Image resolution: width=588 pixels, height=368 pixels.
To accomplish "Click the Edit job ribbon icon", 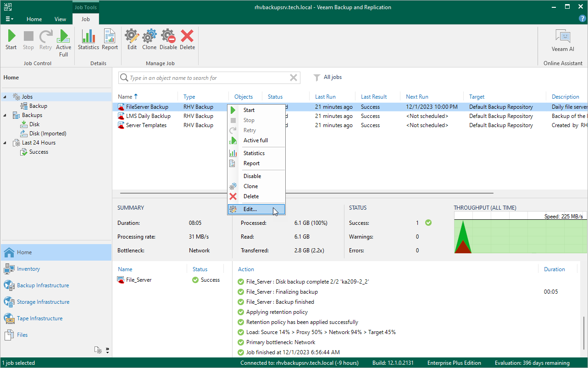I will [x=132, y=39].
